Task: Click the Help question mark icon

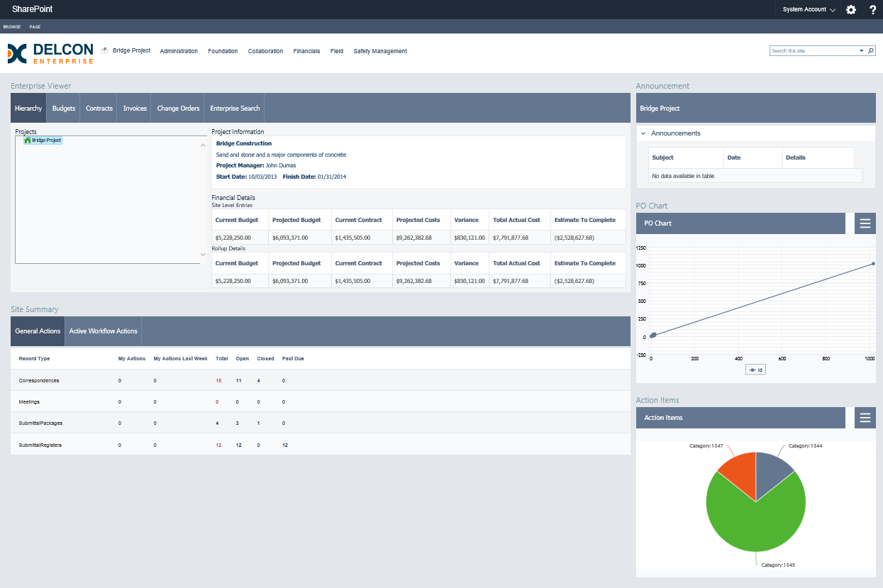Action: (x=872, y=10)
